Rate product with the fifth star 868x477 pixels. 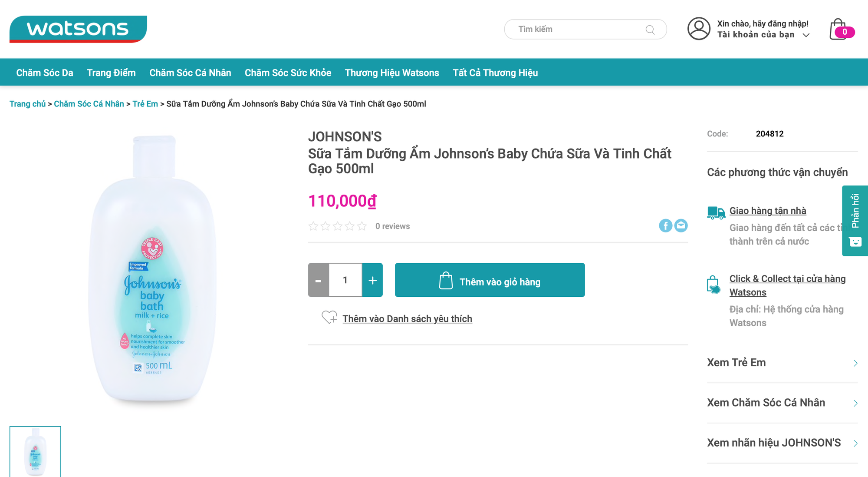[x=362, y=226]
